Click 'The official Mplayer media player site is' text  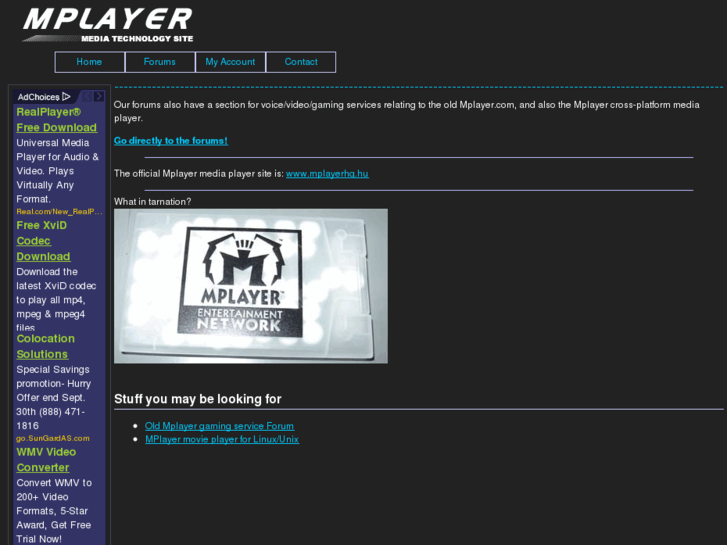click(x=199, y=173)
